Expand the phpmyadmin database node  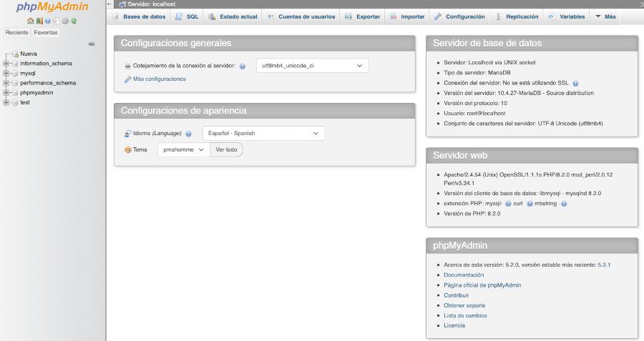pos(6,93)
